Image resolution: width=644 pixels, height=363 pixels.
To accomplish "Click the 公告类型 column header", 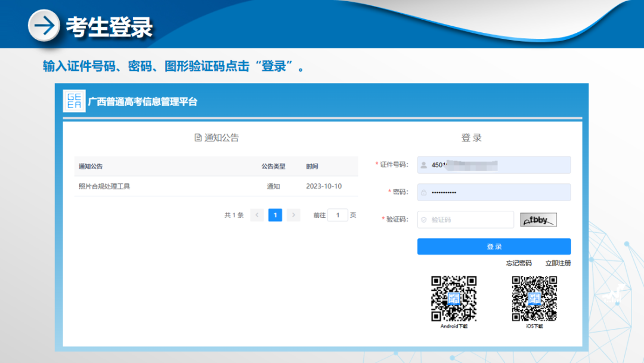I will (x=273, y=167).
